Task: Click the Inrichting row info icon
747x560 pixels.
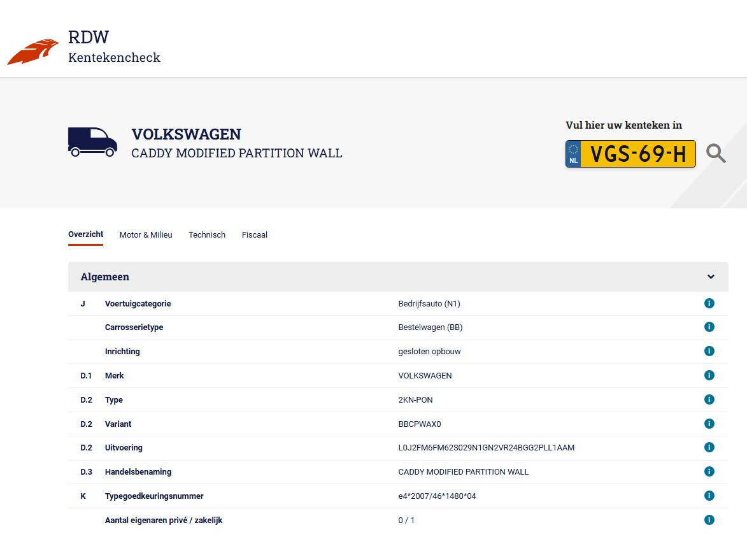Action: point(709,351)
